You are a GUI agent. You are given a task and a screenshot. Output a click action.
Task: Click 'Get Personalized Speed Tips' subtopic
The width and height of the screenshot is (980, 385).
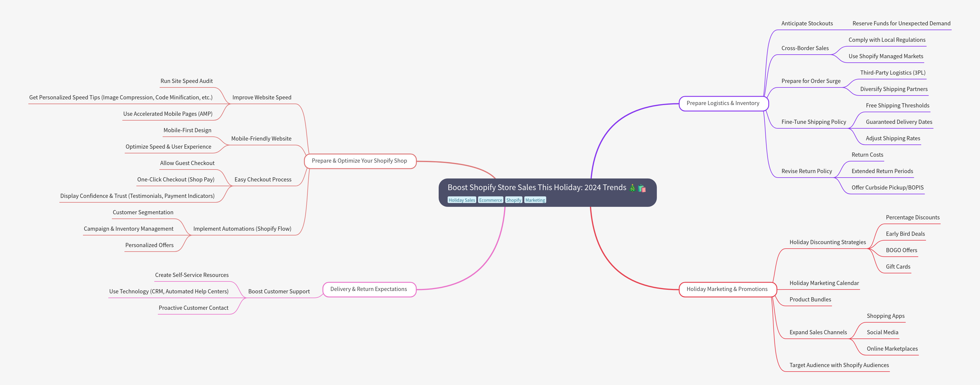coord(121,97)
